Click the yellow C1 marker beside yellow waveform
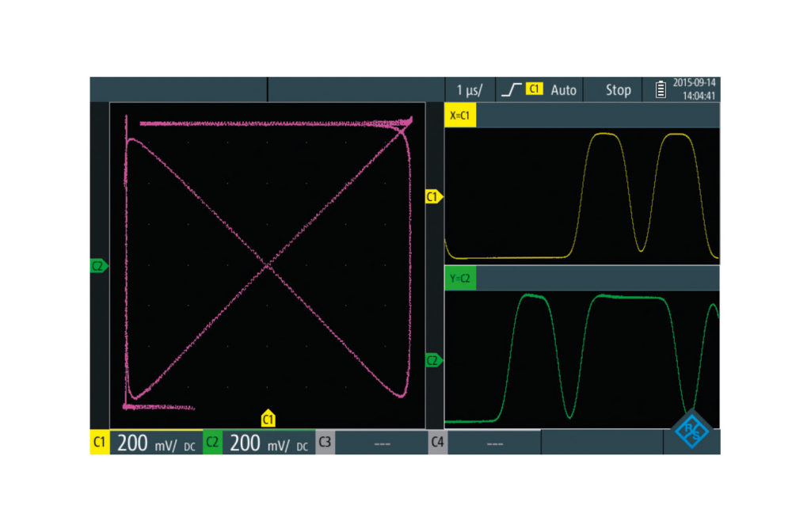 (x=433, y=197)
